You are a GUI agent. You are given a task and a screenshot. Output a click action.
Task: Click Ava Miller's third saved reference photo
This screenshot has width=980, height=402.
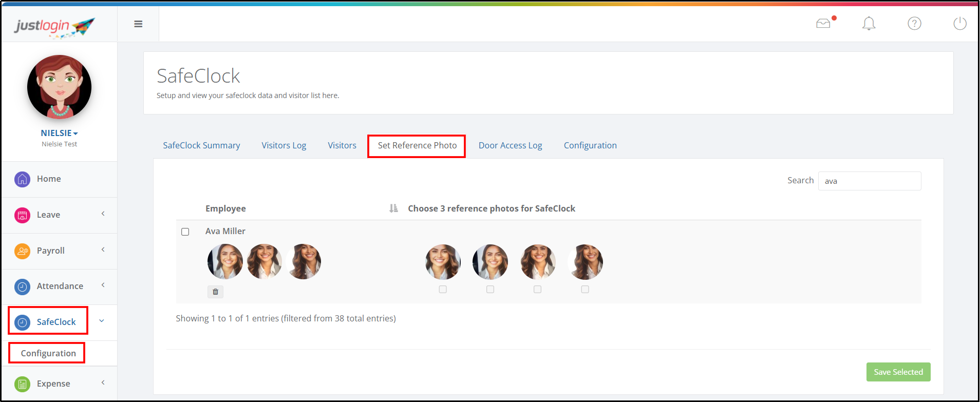click(x=305, y=261)
